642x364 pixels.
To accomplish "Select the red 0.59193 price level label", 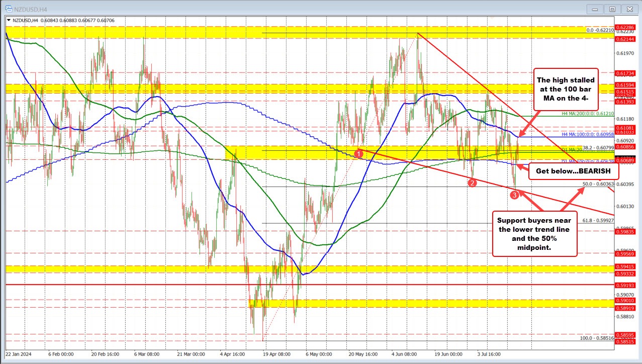I will click(x=625, y=285).
